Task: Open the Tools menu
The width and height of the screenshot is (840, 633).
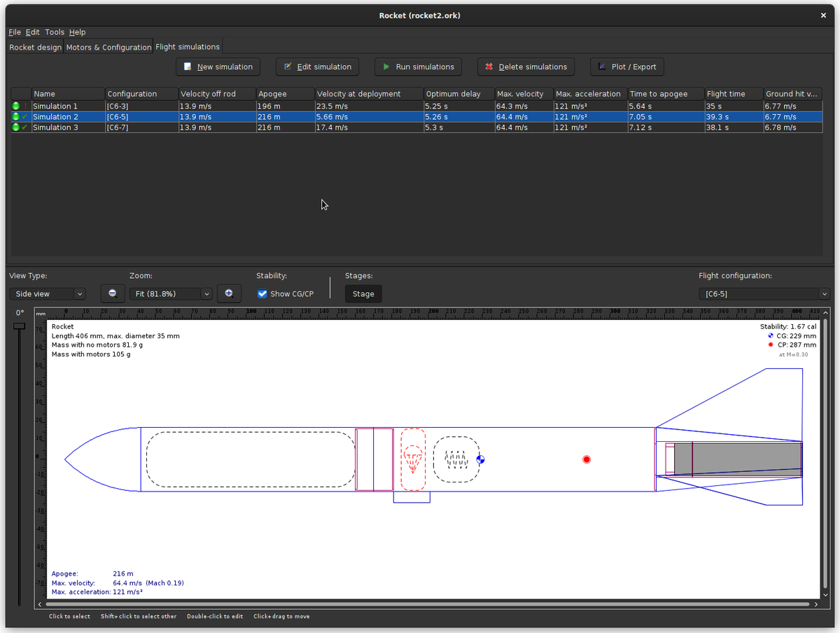Action: 55,32
